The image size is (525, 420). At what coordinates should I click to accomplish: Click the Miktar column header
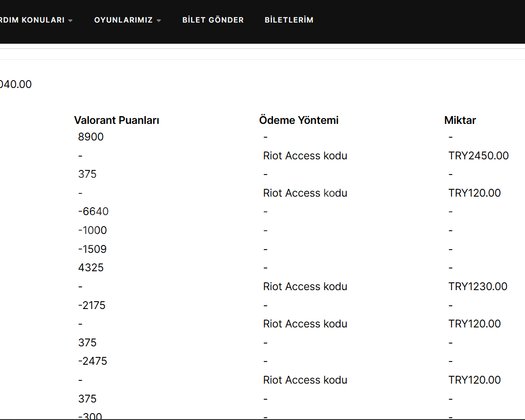460,120
